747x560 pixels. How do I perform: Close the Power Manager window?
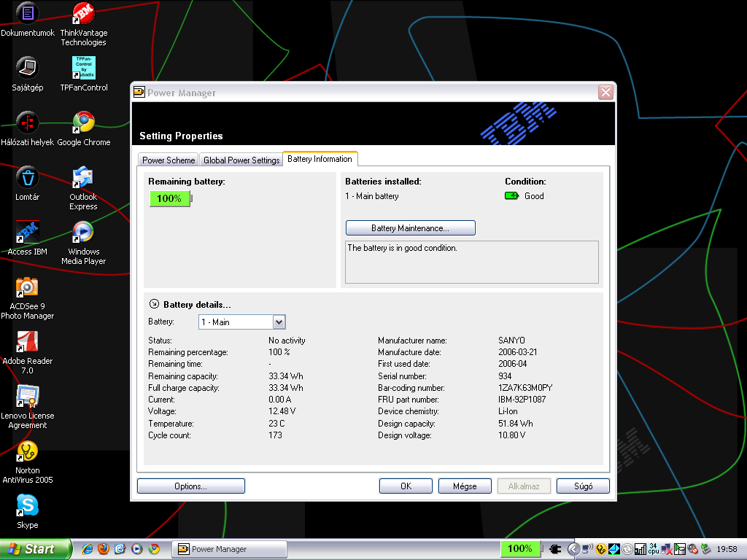click(605, 93)
